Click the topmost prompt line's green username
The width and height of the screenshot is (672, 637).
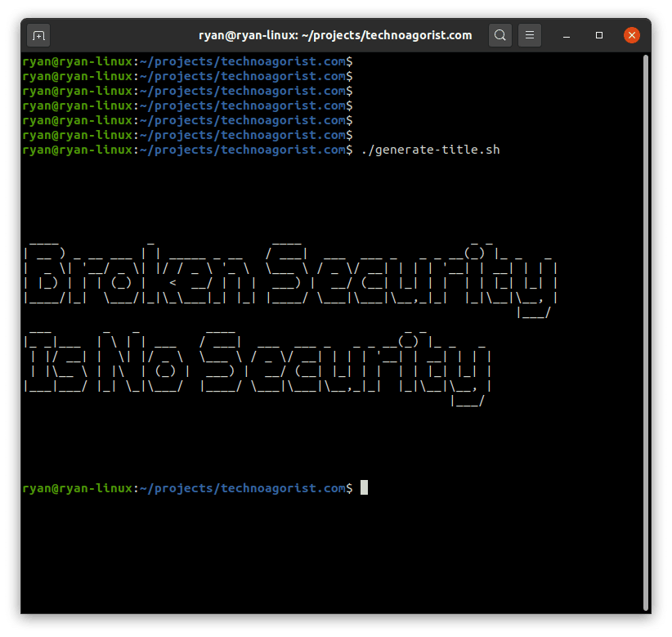click(77, 61)
